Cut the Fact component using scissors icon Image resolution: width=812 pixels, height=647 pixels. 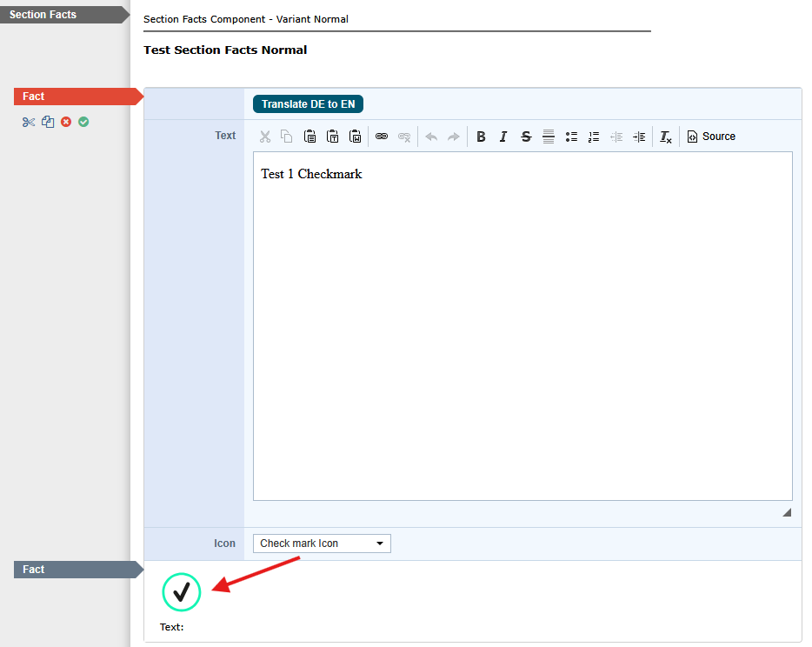coord(29,122)
